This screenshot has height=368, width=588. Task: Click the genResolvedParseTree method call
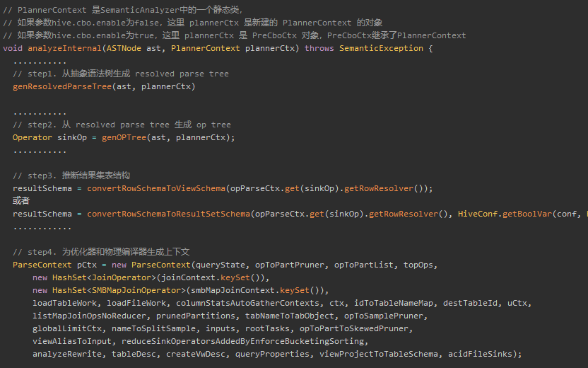(62, 86)
